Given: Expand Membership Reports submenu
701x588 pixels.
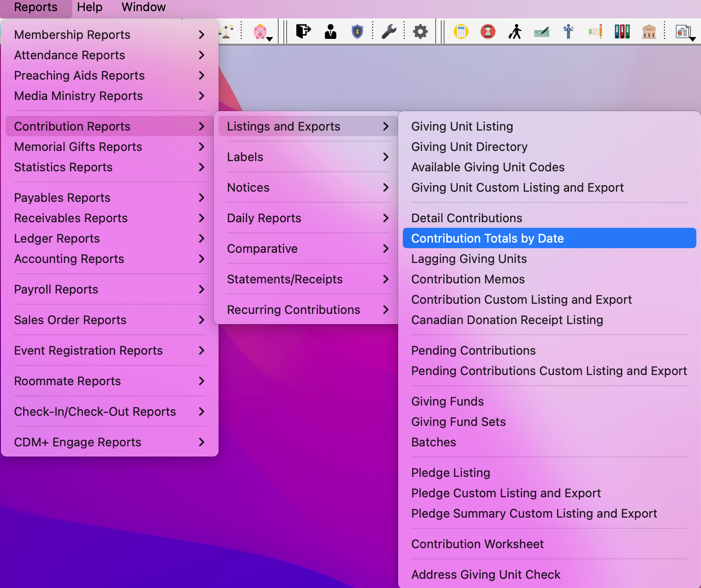Looking at the screenshot, I should click(x=109, y=35).
